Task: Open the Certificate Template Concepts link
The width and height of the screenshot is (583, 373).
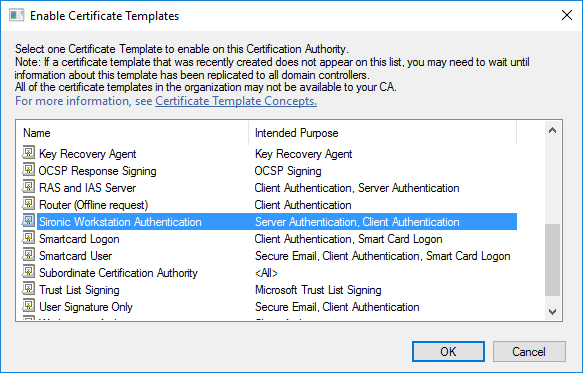Action: tap(236, 101)
